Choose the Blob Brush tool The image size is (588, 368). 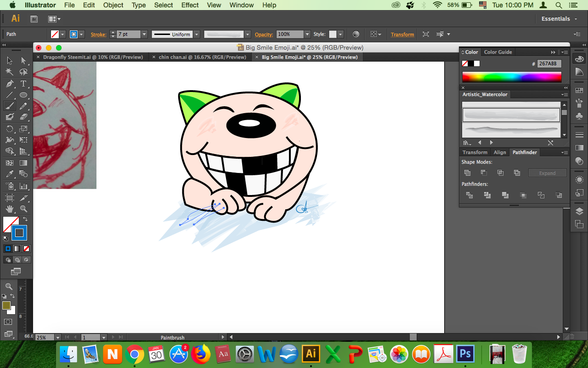10,117
